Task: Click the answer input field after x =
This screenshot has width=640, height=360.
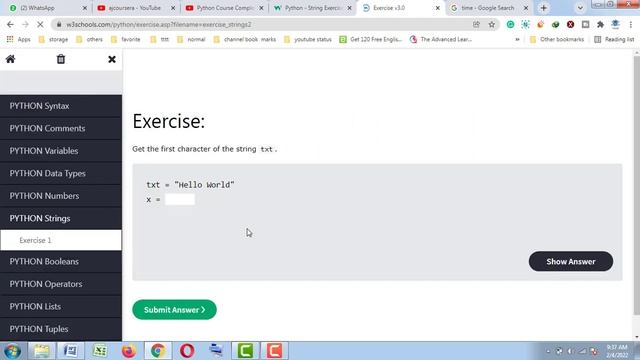Action: coord(180,200)
